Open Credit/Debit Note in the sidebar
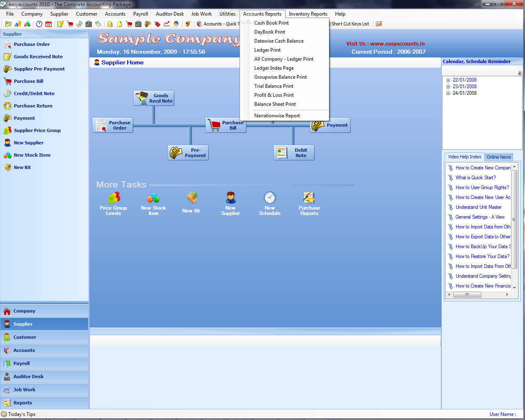Viewport: 525px width, 420px height. click(x=34, y=94)
